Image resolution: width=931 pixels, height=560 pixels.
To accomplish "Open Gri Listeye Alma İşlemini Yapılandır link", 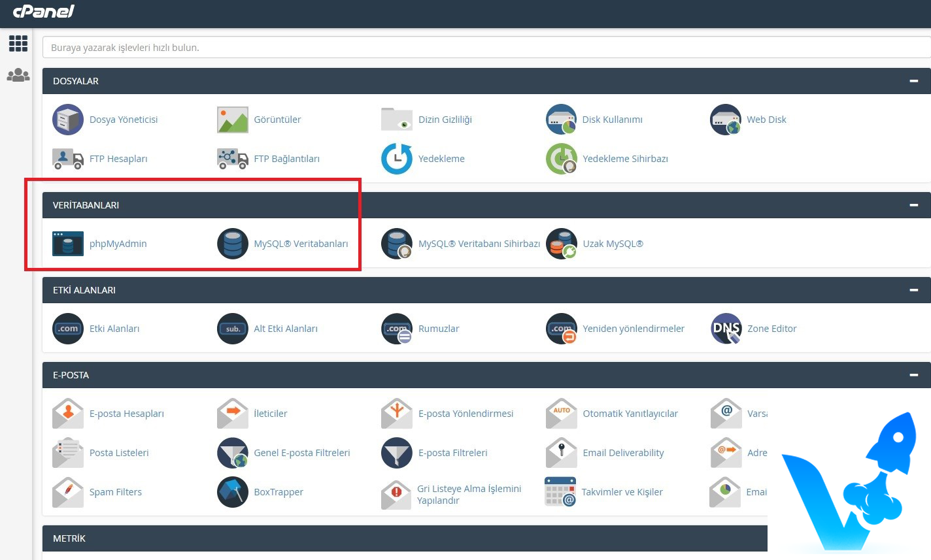I will click(469, 495).
